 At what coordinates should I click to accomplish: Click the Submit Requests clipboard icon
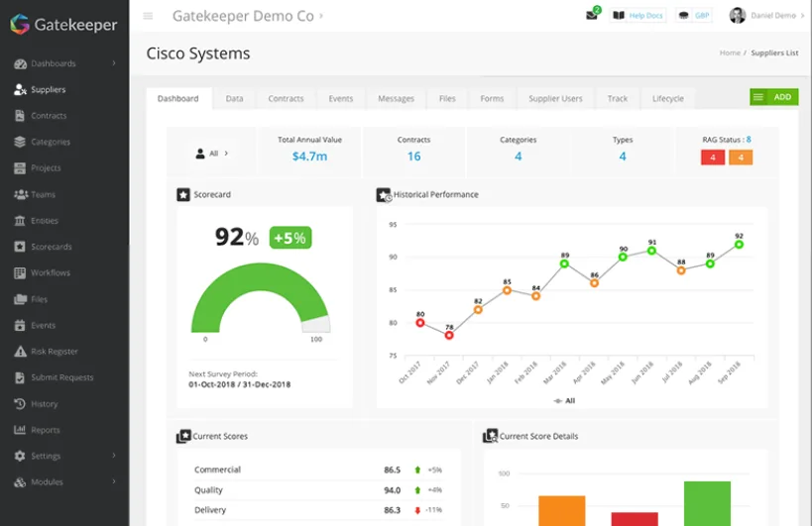(20, 377)
